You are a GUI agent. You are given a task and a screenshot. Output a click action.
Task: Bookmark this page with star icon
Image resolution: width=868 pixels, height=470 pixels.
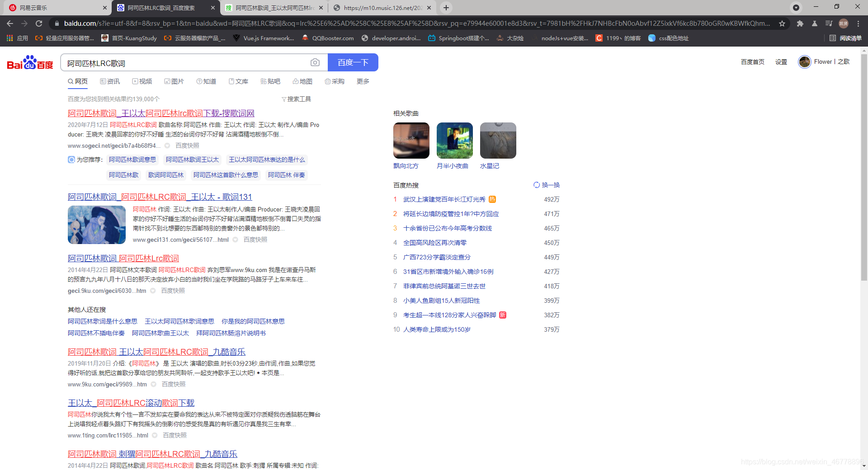(782, 23)
